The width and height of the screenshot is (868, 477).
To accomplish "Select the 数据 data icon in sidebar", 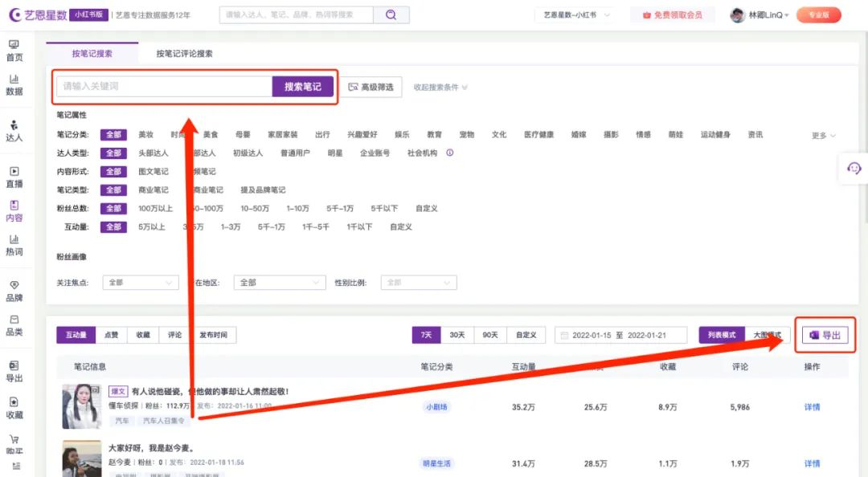I will (13, 84).
